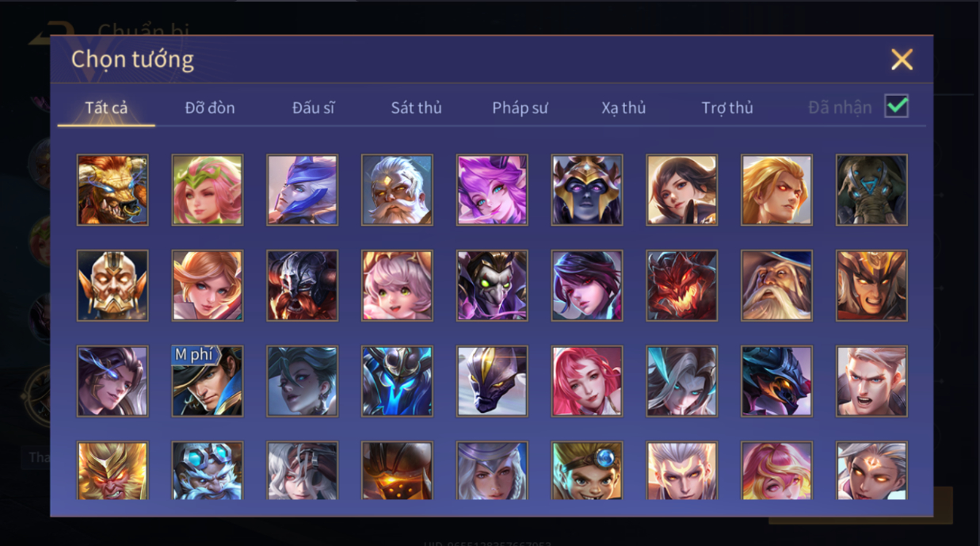The image size is (980, 546).
Task: Choose the white-bearded old man hero portrait
Action: tap(397, 190)
